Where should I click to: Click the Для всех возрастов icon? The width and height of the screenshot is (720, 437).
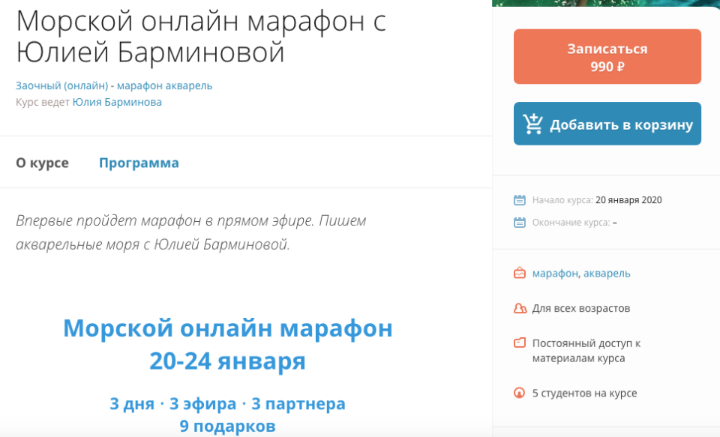pos(519,308)
